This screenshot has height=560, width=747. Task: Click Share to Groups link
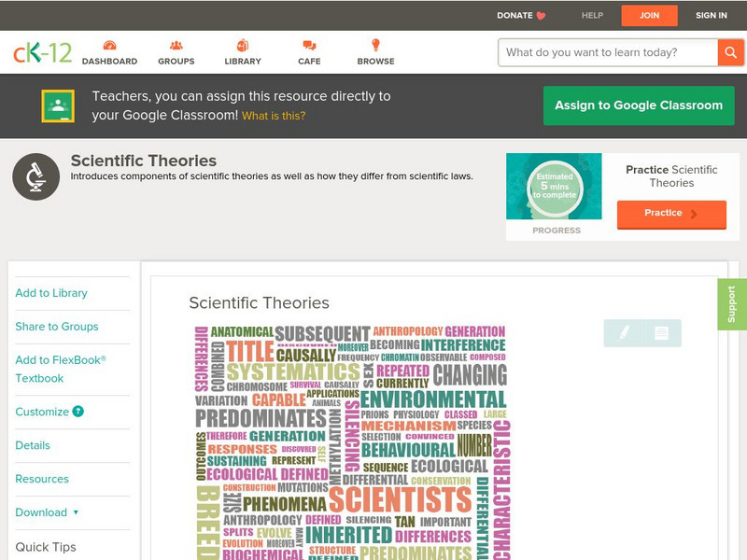57,327
